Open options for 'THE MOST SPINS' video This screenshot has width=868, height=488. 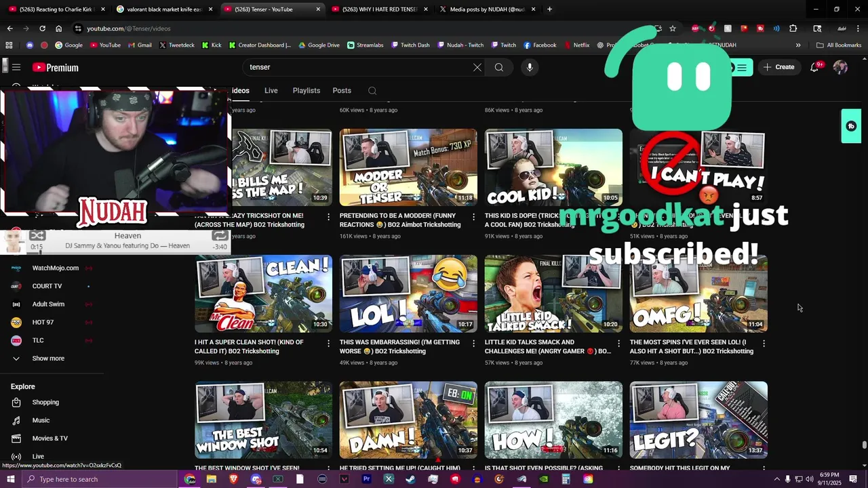click(764, 344)
